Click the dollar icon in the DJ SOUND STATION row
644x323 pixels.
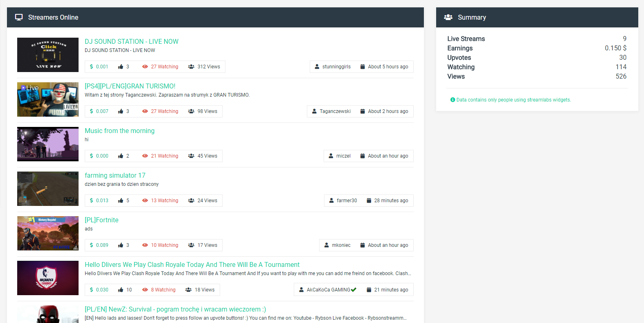pyautogui.click(x=92, y=67)
